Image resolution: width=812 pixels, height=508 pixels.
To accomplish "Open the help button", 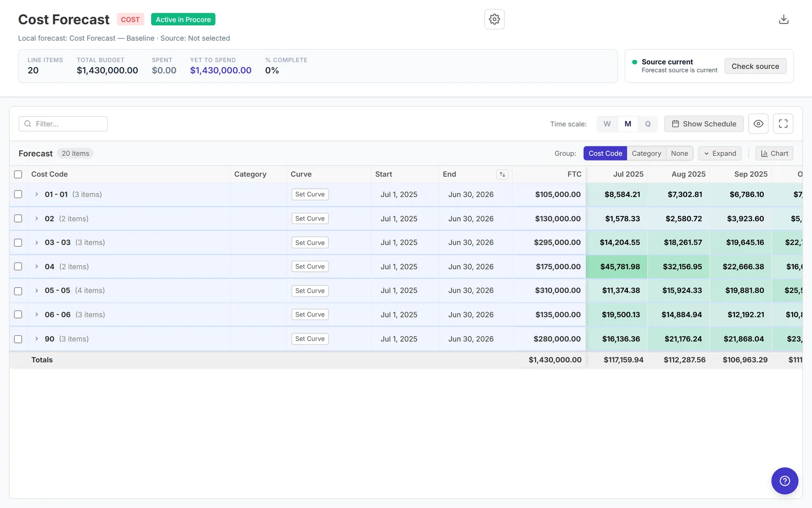I will [785, 481].
